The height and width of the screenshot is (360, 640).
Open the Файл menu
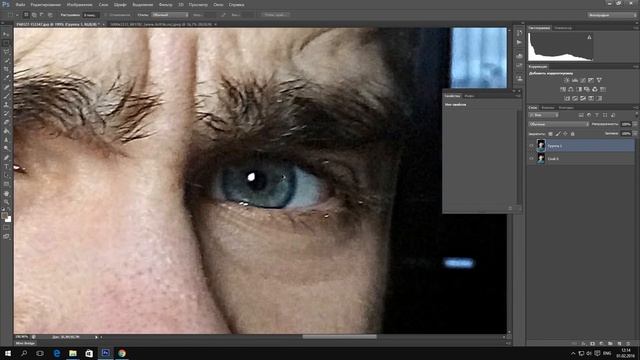(x=20, y=5)
